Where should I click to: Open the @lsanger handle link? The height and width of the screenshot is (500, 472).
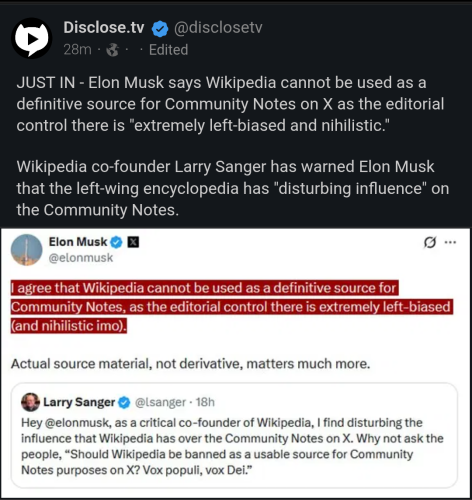click(160, 403)
